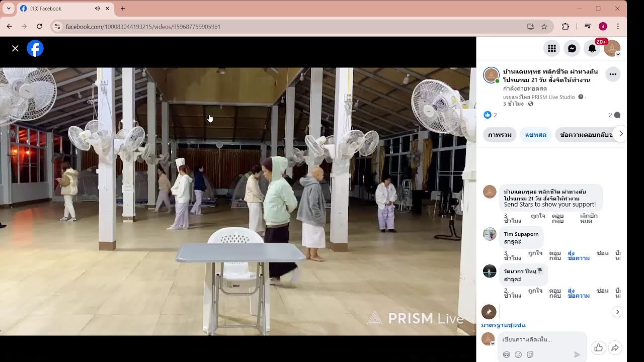Click the blue like reaction count icon
Screen dimensions: 644x362
487,115
